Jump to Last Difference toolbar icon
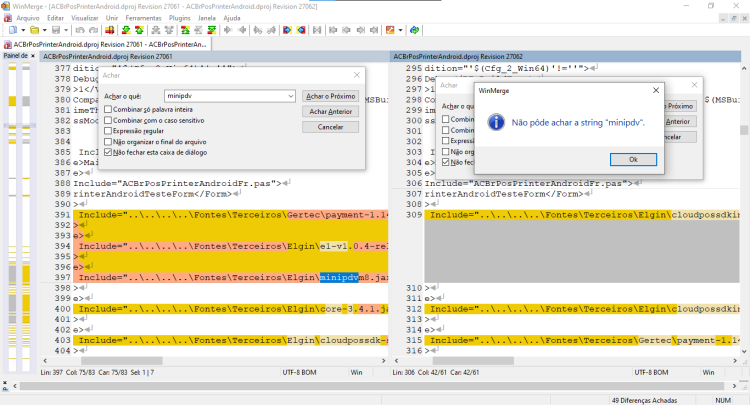 coord(212,30)
